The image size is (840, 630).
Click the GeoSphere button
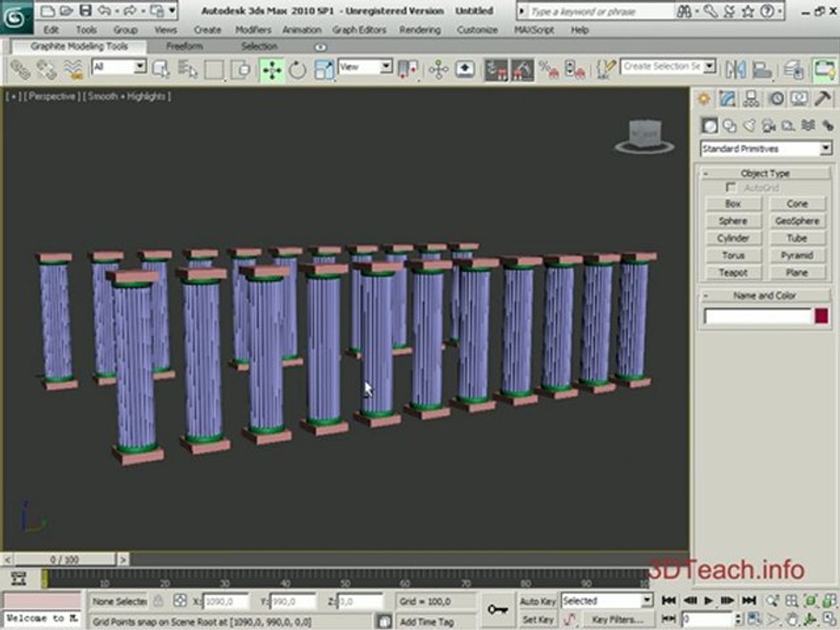(796, 220)
